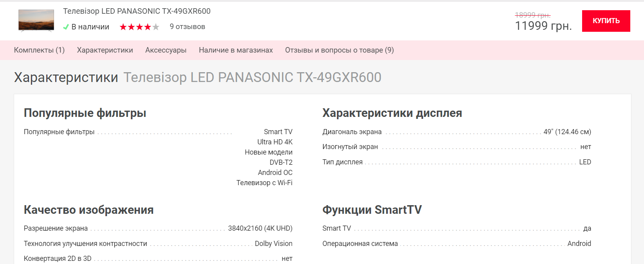The width and height of the screenshot is (644, 264).
Task: Open the 9 отзывов reviews link
Action: pyautogui.click(x=187, y=27)
